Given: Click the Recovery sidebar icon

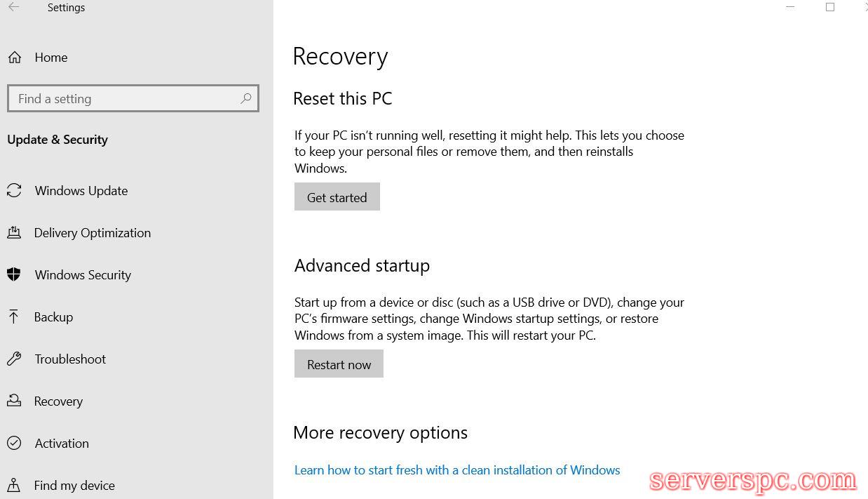Looking at the screenshot, I should [14, 401].
